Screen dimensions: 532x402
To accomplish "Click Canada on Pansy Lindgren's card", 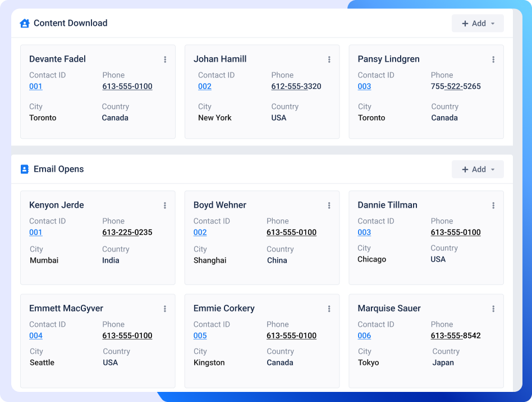I will coord(444,118).
